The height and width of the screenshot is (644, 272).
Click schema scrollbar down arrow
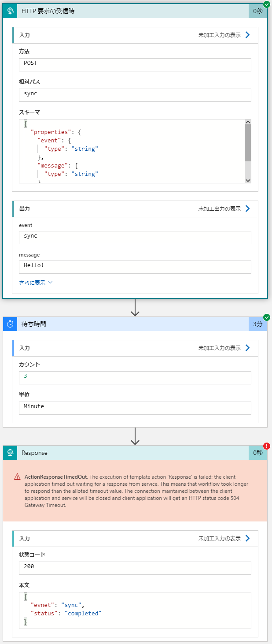(248, 180)
